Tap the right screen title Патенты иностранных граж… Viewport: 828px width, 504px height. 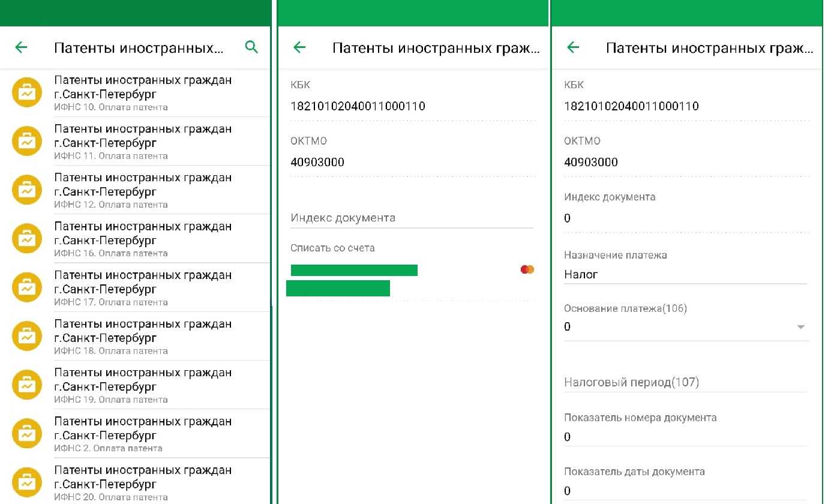click(x=710, y=48)
